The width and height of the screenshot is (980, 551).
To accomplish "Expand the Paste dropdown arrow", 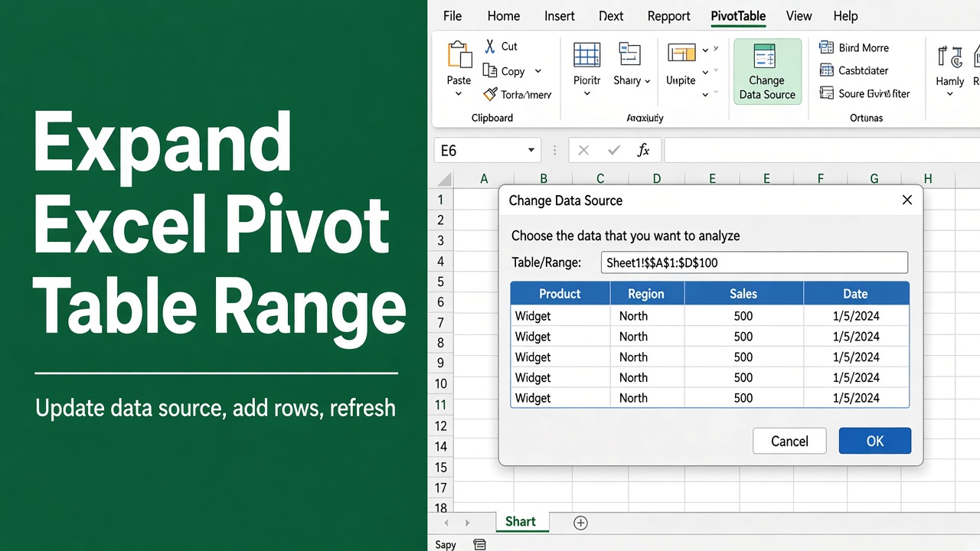I will 459,94.
